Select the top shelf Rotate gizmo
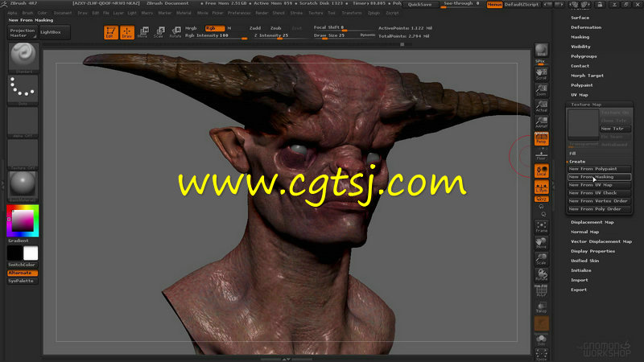644x362 pixels. 175,32
